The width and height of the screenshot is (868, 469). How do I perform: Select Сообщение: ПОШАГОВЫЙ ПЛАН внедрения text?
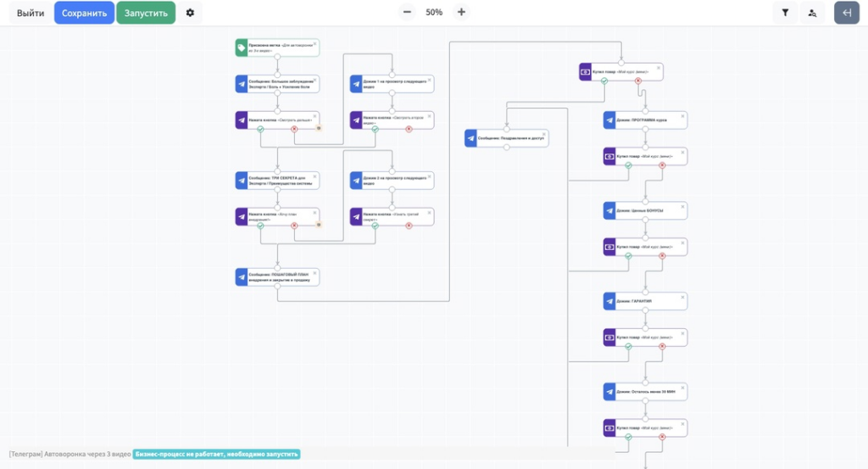(280, 276)
